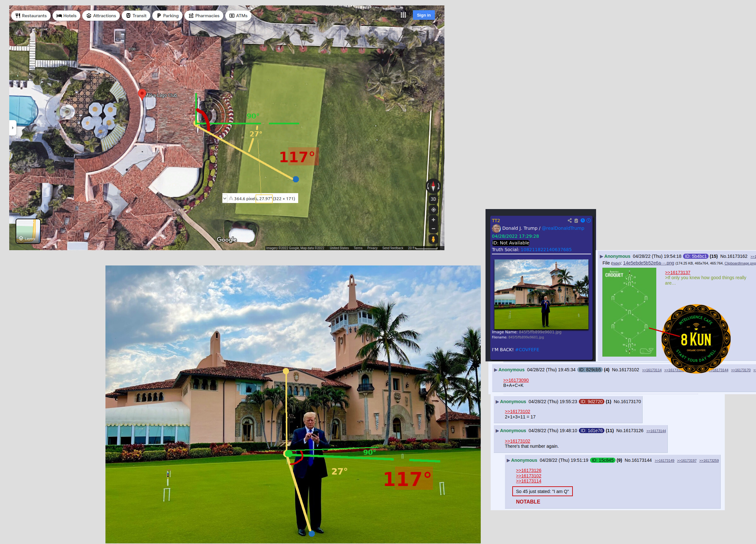Click the clipboard icon on the TT2 card

coord(576,221)
